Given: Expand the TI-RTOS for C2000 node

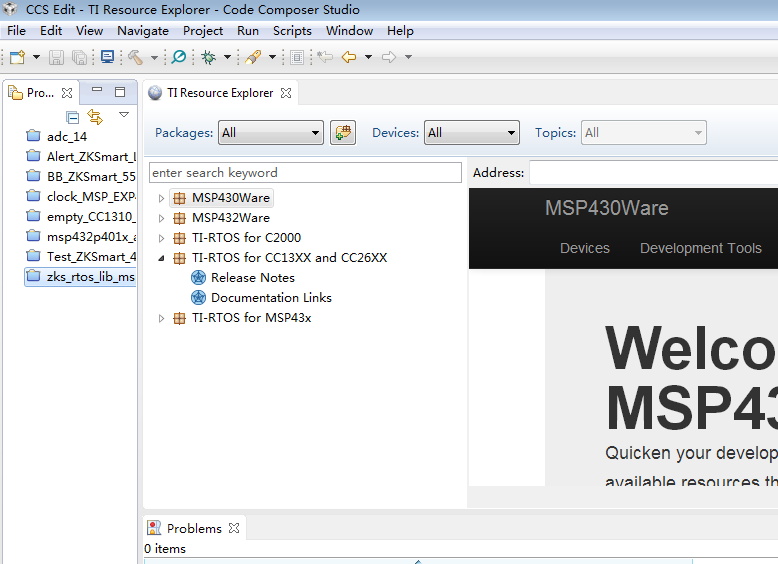Looking at the screenshot, I should (x=161, y=238).
